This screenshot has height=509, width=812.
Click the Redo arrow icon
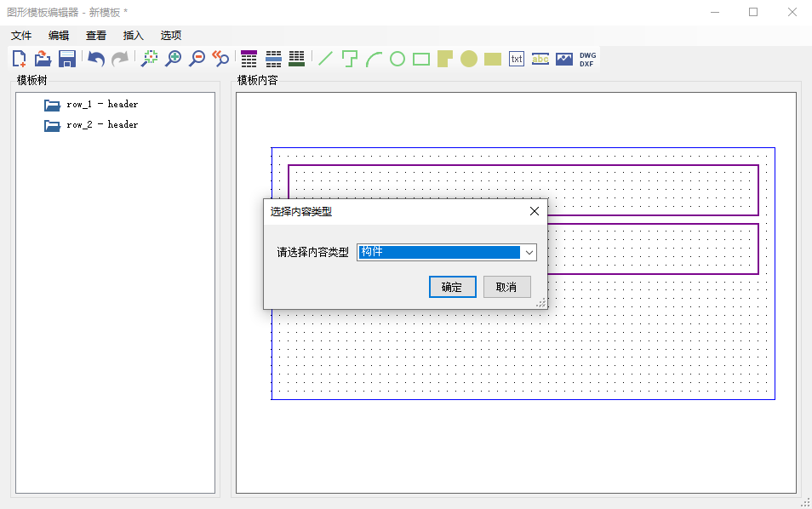[x=120, y=59]
